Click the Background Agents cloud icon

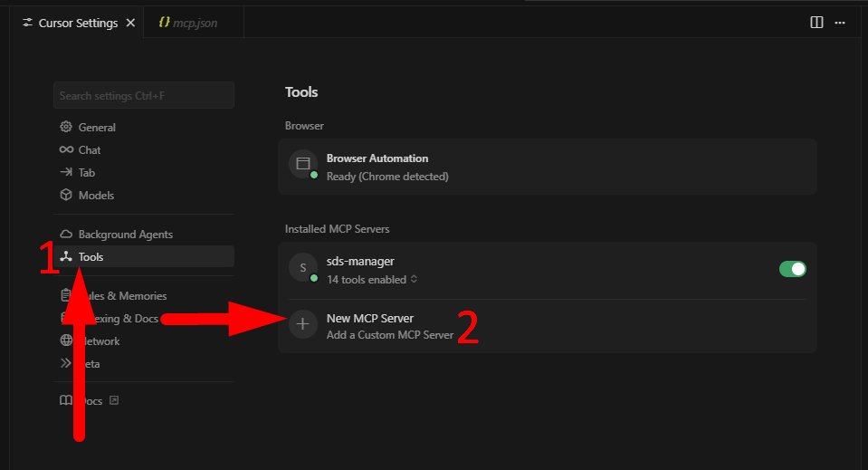[66, 235]
